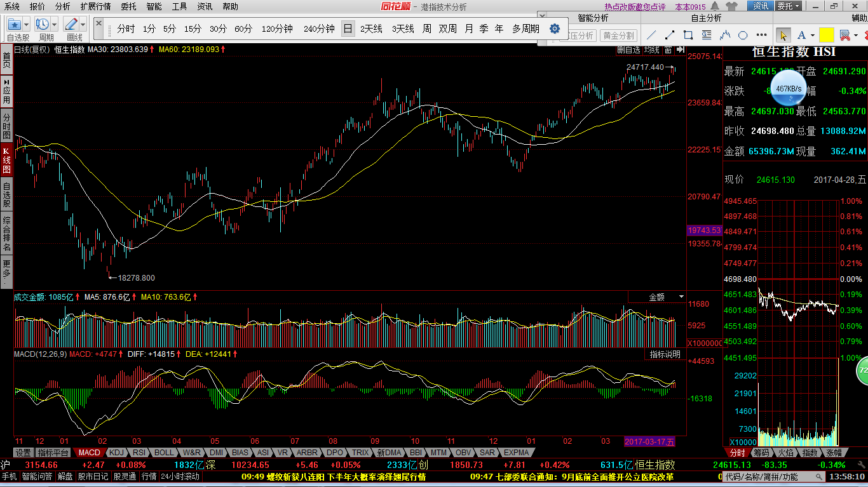Click the shirt skin icon
Viewport: 868px width, 487px height.
pyautogui.click(x=732, y=6)
